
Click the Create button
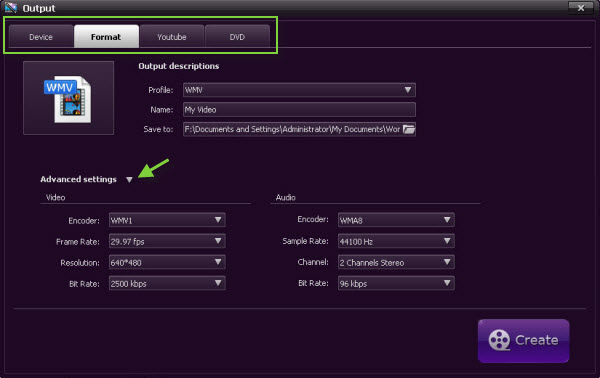[523, 341]
